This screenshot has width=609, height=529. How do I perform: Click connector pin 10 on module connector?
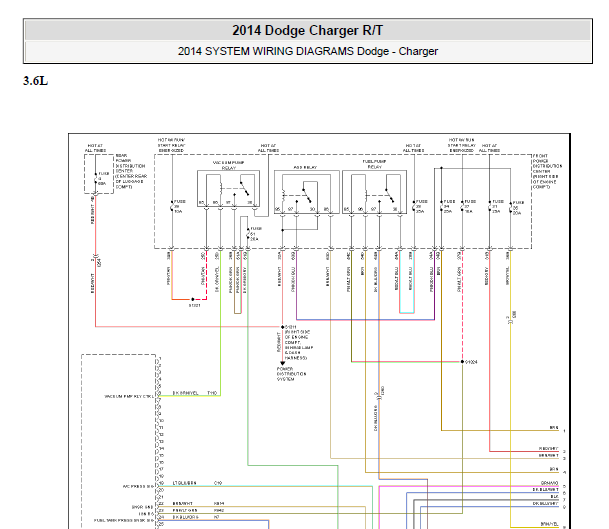(160, 421)
